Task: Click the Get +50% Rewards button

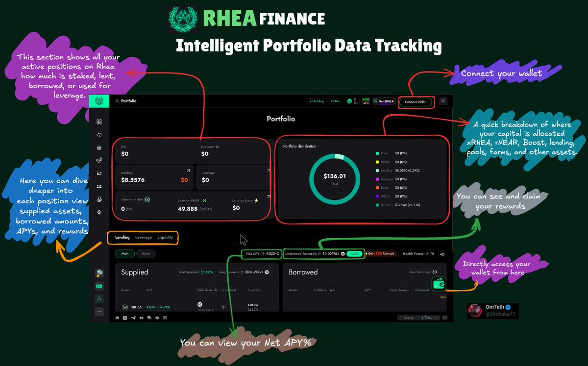Action: click(381, 254)
